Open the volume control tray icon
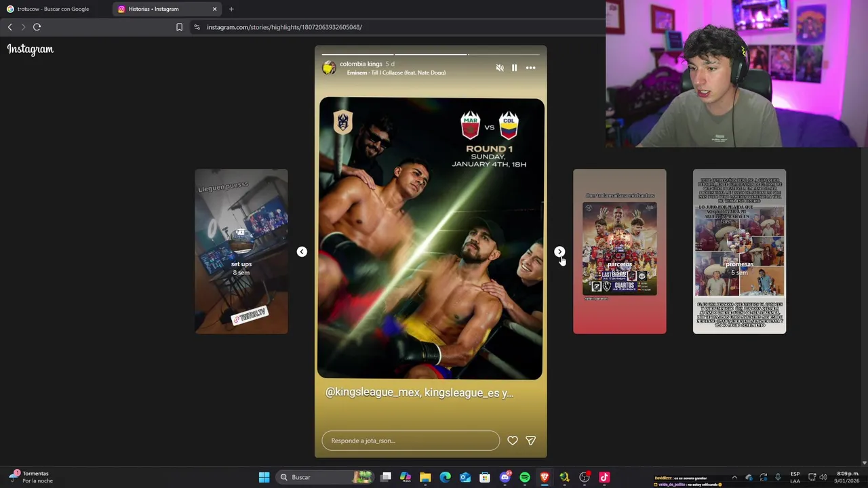The width and height of the screenshot is (868, 488). [825, 477]
